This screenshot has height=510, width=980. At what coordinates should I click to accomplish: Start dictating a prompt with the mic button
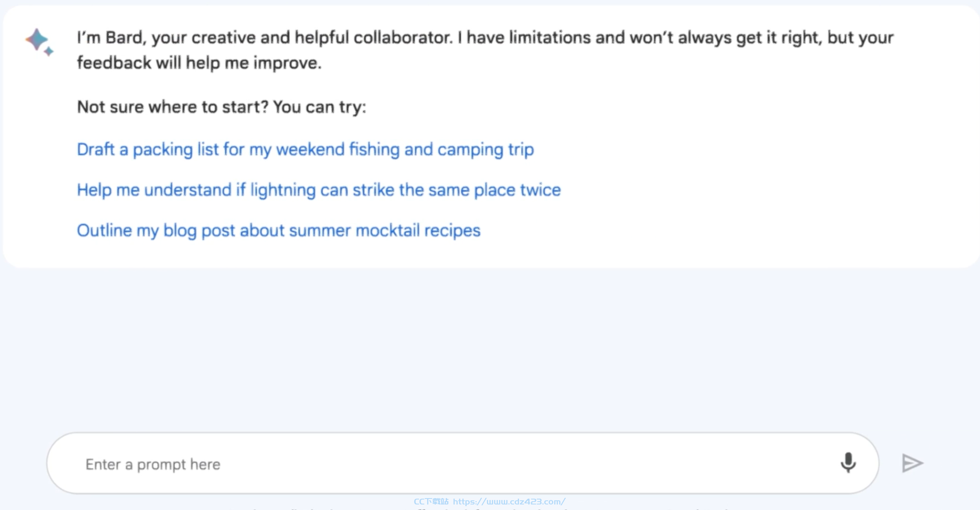tap(848, 463)
